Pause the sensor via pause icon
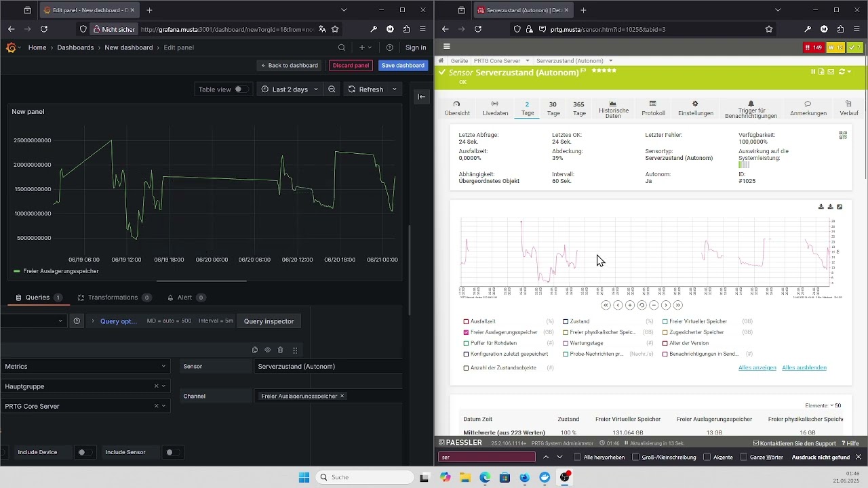 point(813,72)
